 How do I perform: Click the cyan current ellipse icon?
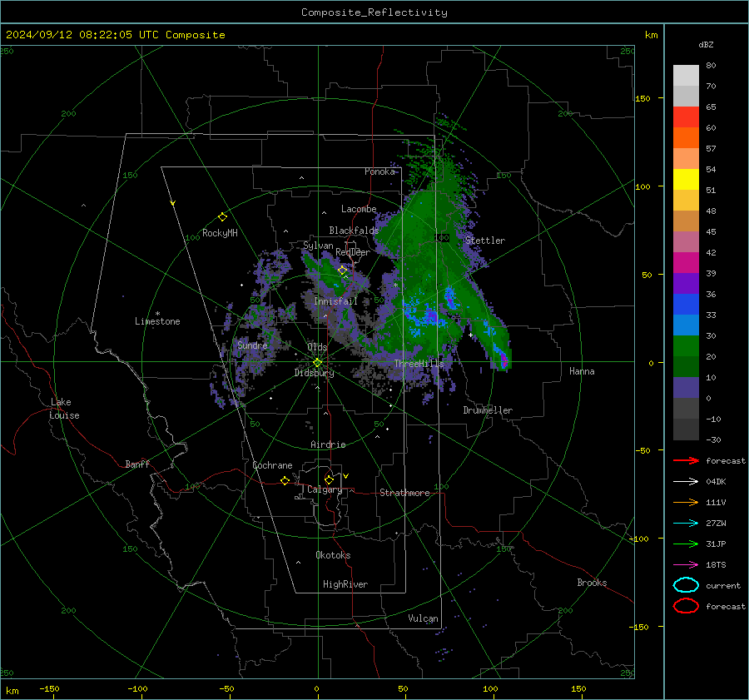point(686,585)
